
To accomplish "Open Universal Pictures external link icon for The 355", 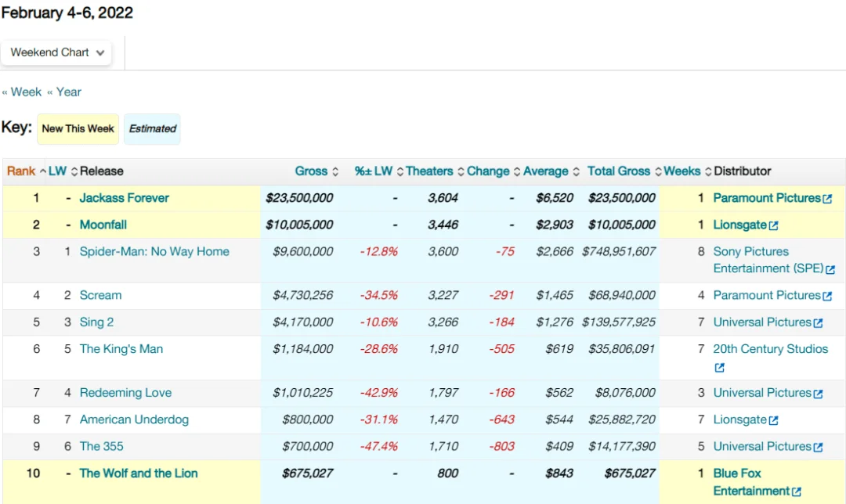I will click(819, 446).
